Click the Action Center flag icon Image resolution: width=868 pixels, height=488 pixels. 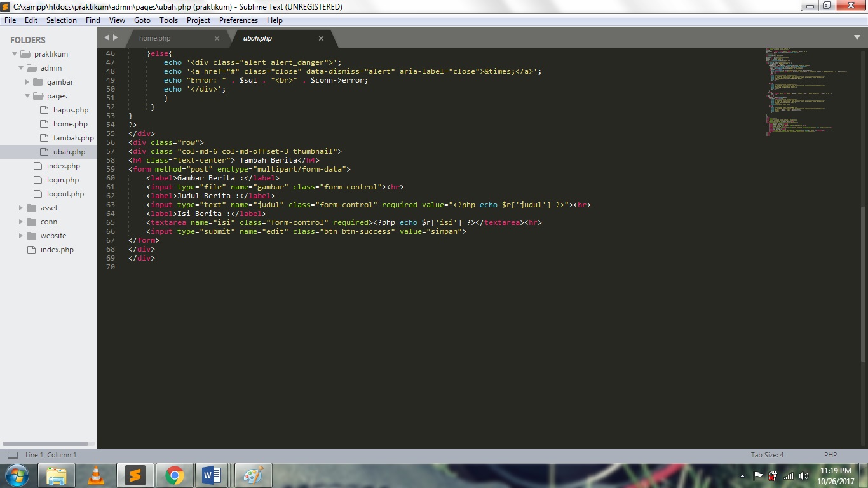758,476
